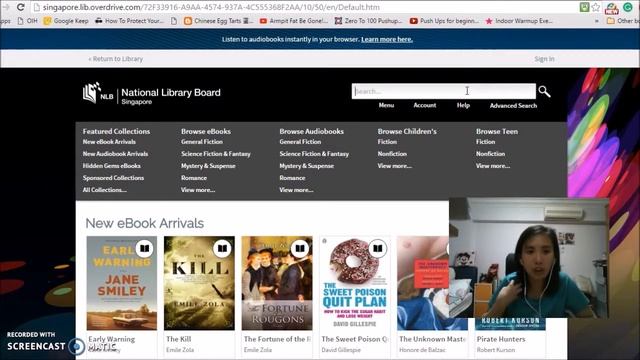This screenshot has width=640, height=360.
Task: Click the search magnifier icon
Action: (544, 91)
